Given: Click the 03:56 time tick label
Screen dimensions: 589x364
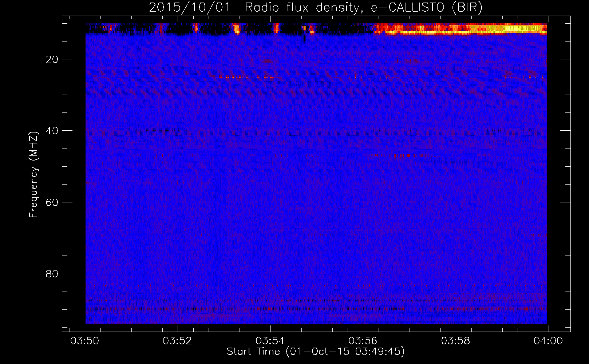Looking at the screenshot, I should (363, 341).
